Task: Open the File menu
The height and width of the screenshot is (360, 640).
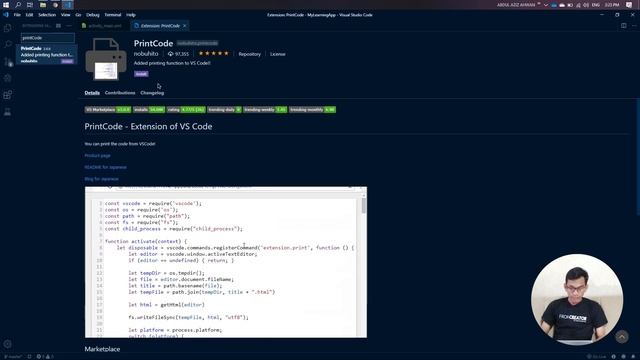Action: [x=17, y=15]
